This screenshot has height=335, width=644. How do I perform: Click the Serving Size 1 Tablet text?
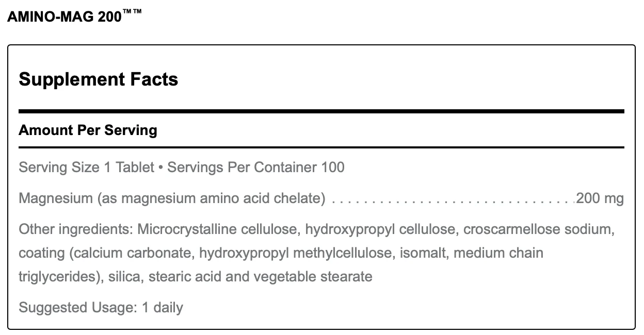[87, 167]
